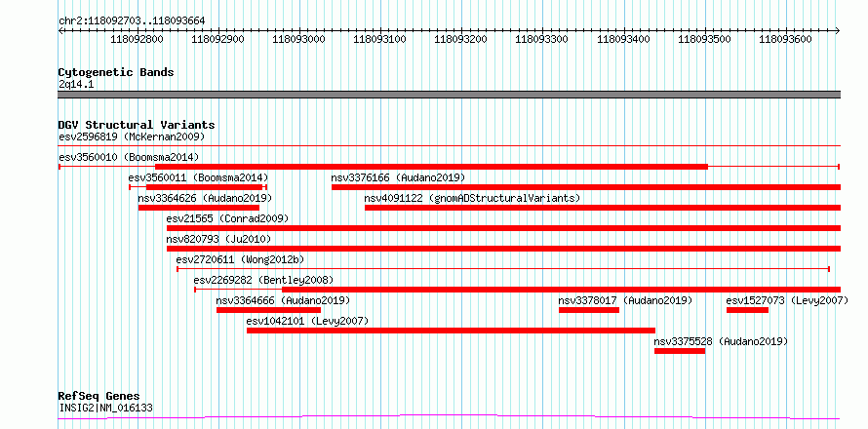
Task: Select variant label esv21565 (Conrad2009)
Action: (x=227, y=218)
